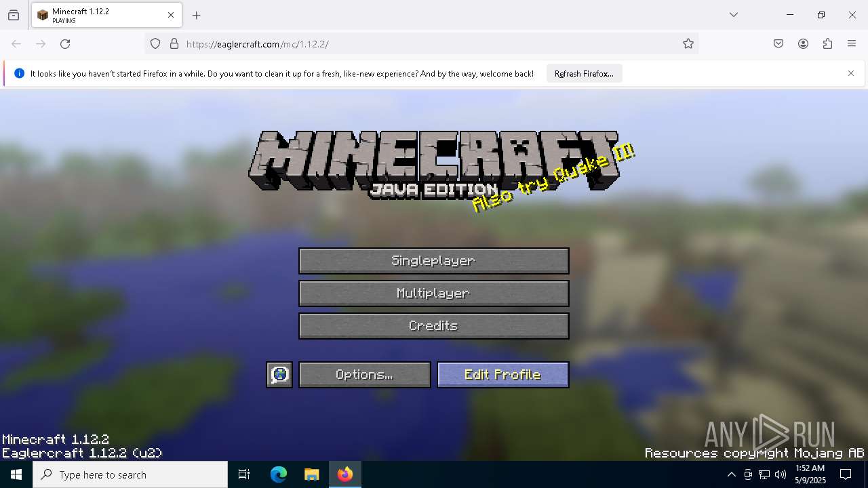Open the tracking protection shield icon
The height and width of the screenshot is (488, 868).
(x=155, y=44)
